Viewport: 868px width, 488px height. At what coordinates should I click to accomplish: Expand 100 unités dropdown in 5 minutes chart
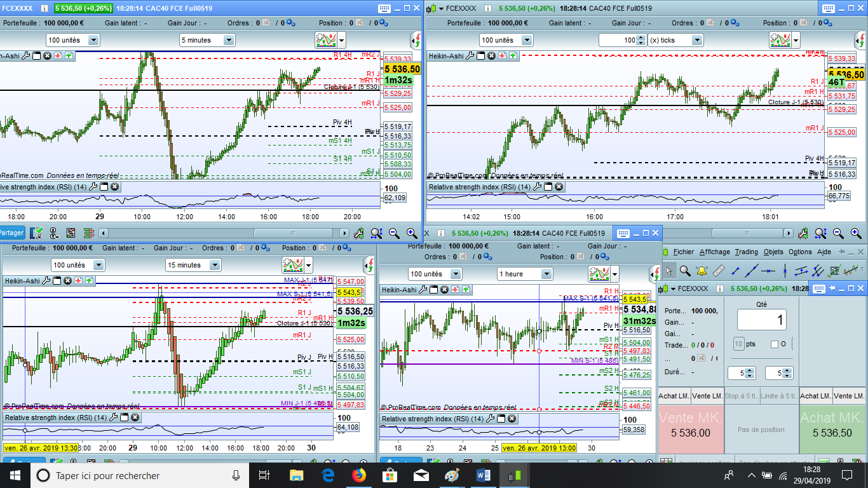click(x=93, y=40)
